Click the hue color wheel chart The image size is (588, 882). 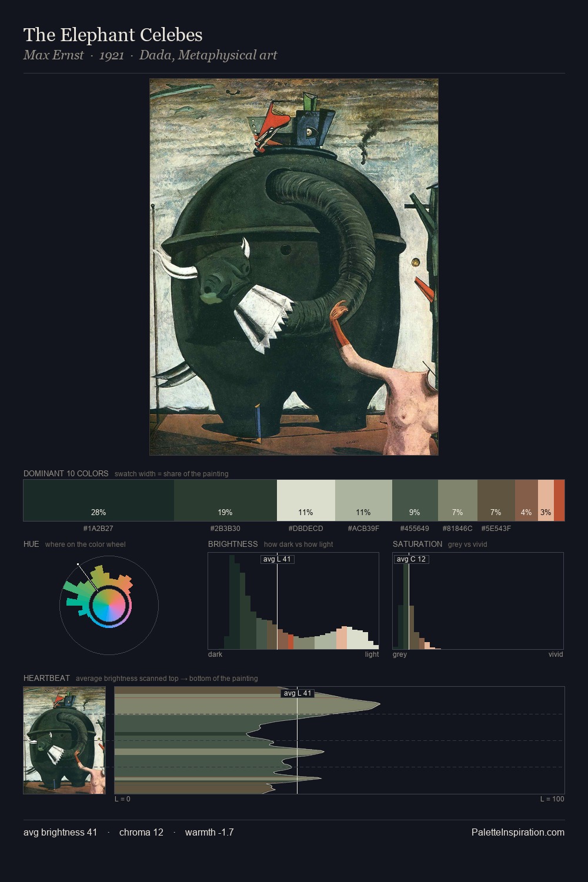coord(109,605)
